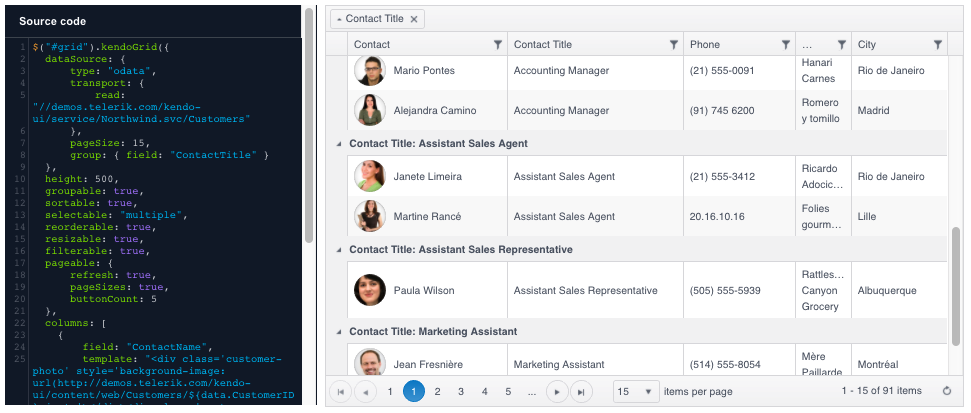Go to the next page arrow

click(558, 392)
